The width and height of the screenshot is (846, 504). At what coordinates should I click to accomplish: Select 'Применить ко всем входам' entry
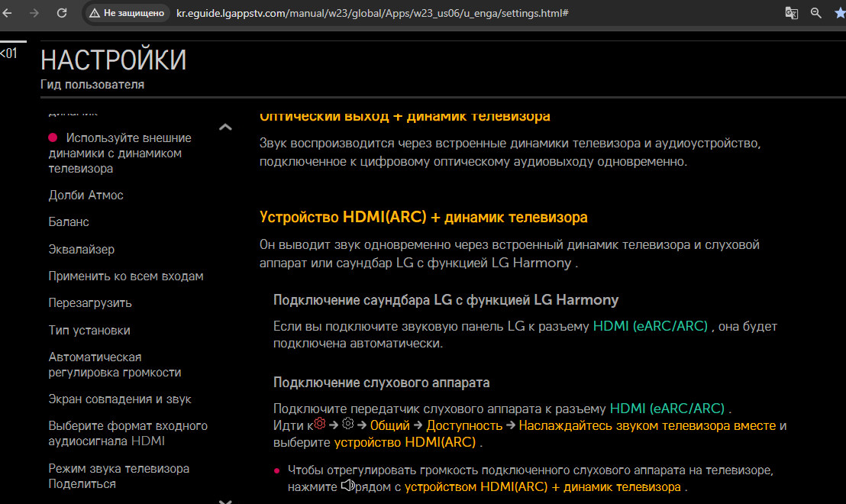pyautogui.click(x=126, y=276)
